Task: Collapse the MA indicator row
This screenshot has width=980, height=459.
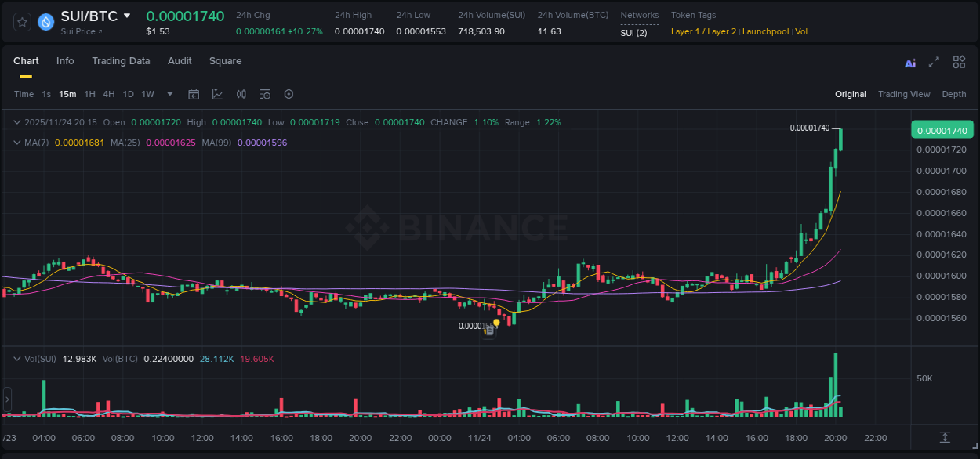Action: (x=17, y=143)
